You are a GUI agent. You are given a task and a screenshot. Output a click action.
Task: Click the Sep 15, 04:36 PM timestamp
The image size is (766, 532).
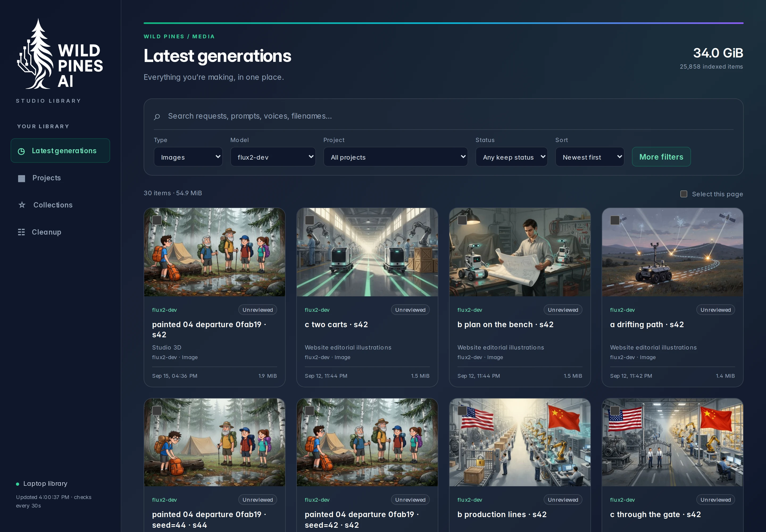(x=175, y=376)
